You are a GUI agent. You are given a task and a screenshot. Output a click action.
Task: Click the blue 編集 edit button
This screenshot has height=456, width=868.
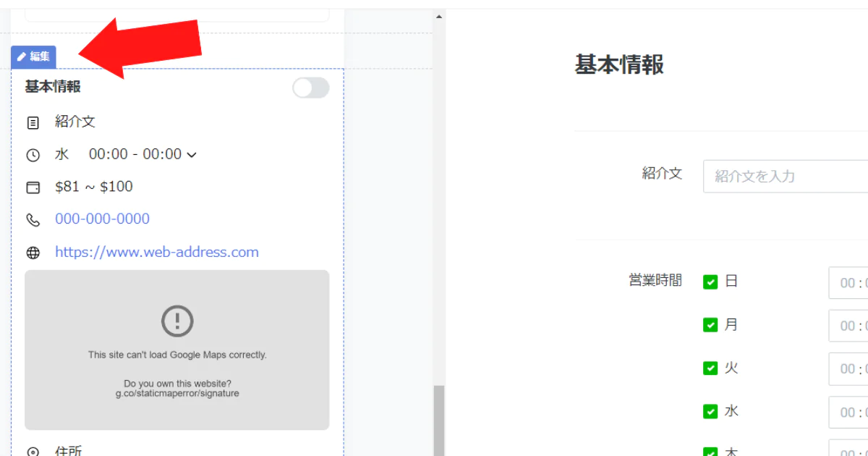coord(33,56)
